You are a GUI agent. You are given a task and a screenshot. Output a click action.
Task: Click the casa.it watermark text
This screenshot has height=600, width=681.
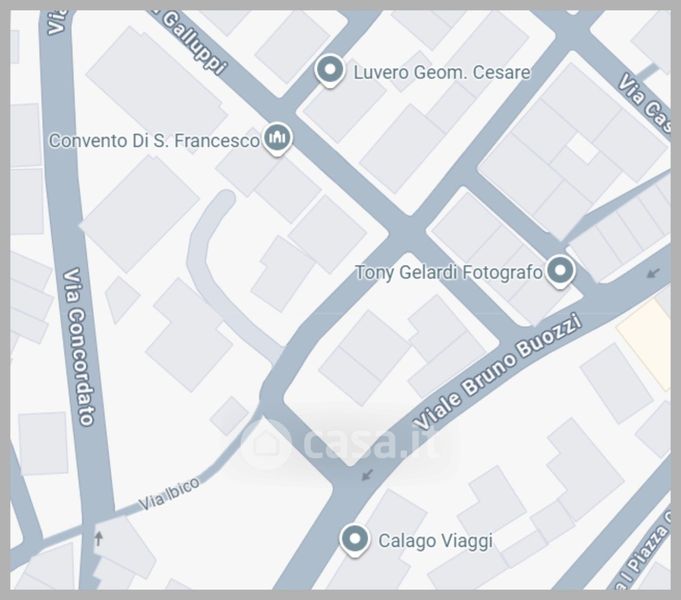click(370, 441)
